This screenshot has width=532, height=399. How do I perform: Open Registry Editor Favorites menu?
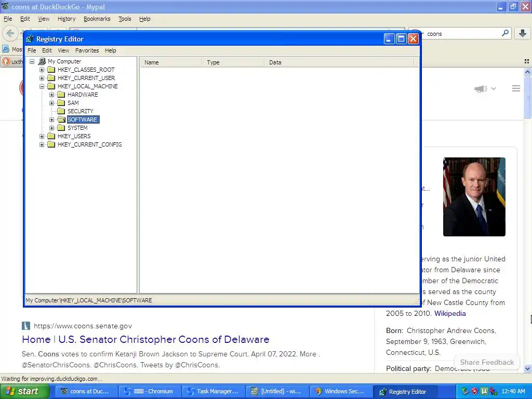click(x=87, y=50)
